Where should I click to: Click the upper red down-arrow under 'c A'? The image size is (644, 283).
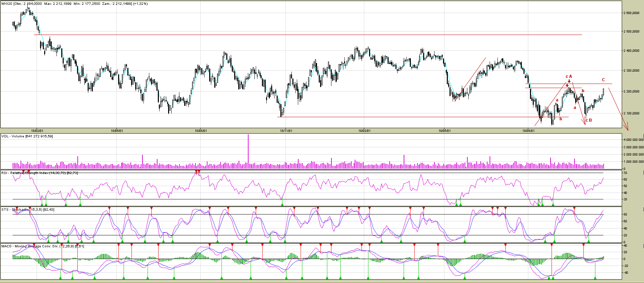click(569, 82)
